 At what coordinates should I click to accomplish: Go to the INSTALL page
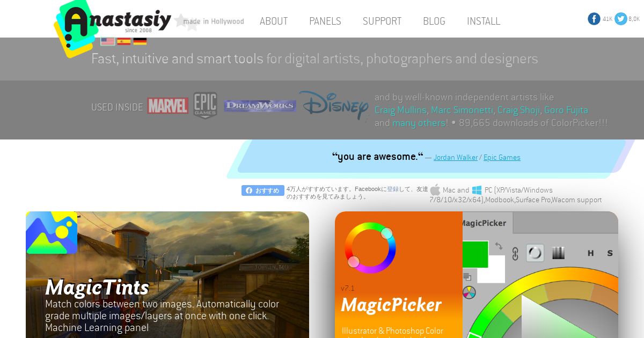pyautogui.click(x=484, y=21)
